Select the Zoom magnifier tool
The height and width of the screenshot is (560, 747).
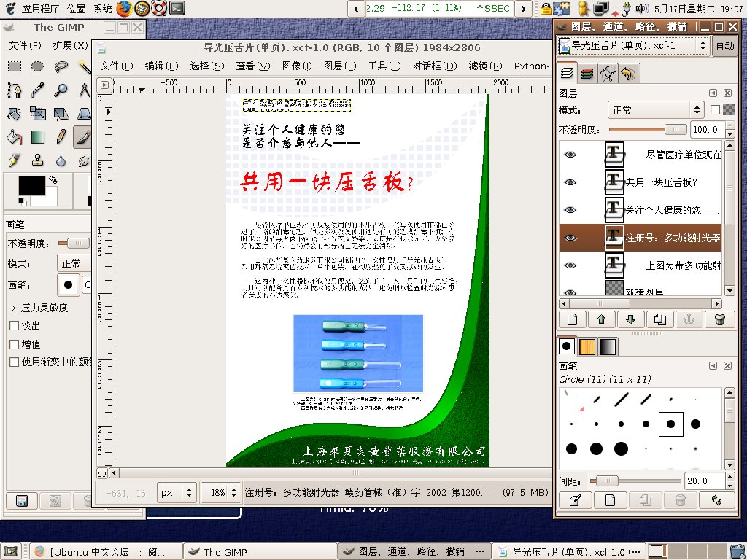pyautogui.click(x=61, y=90)
